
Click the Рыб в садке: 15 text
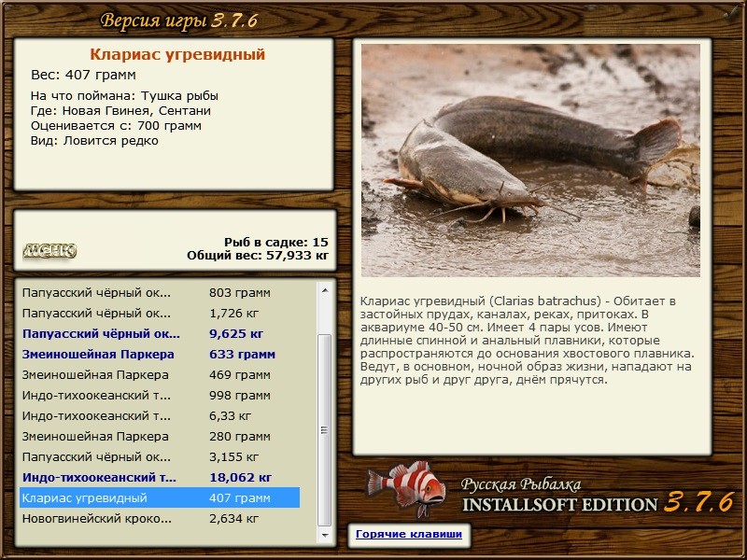[x=276, y=242]
